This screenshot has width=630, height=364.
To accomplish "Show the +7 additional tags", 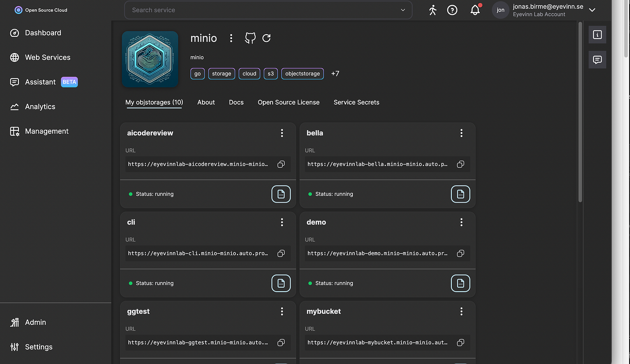I will click(335, 74).
